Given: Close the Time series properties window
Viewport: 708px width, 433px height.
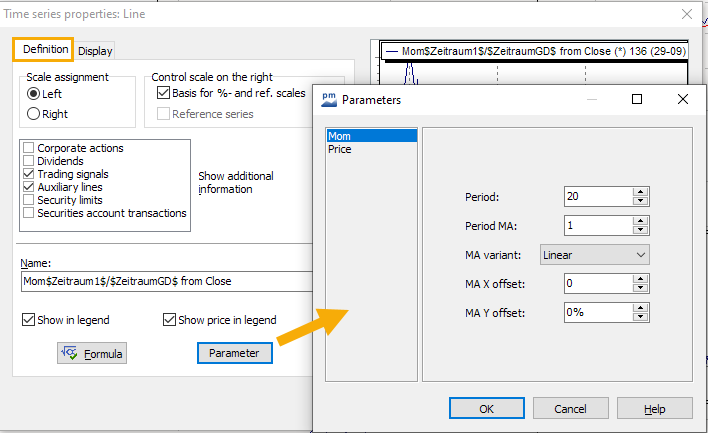Looking at the screenshot, I should (686, 14).
